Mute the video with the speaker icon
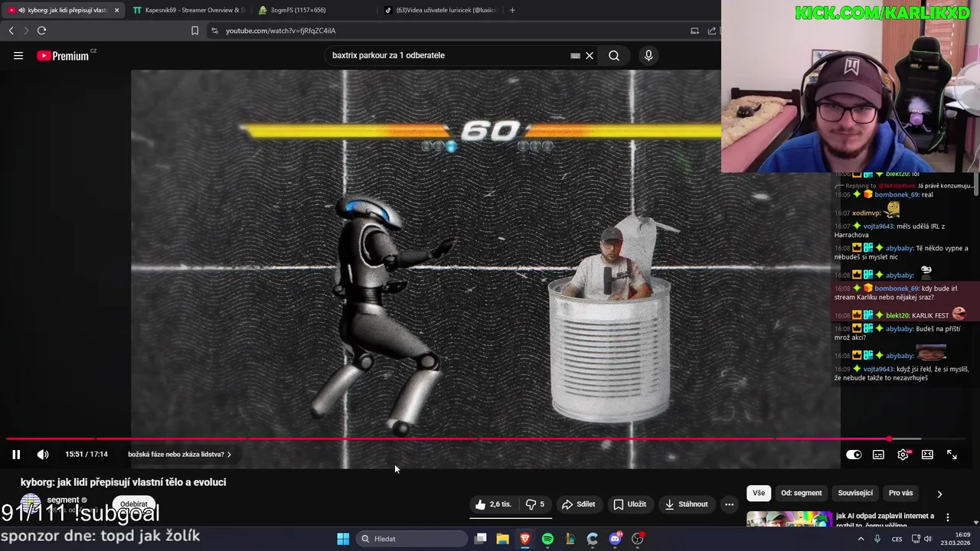The width and height of the screenshot is (980, 551). [x=43, y=455]
